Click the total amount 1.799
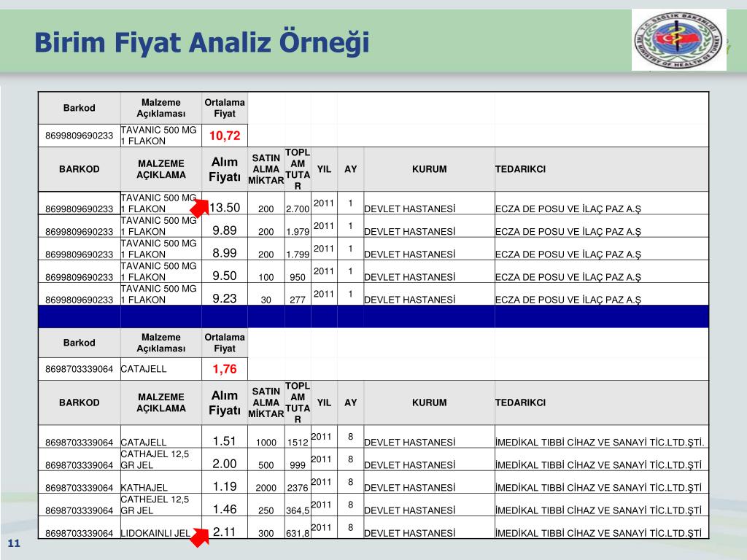This screenshot has height=560, width=747. [298, 254]
